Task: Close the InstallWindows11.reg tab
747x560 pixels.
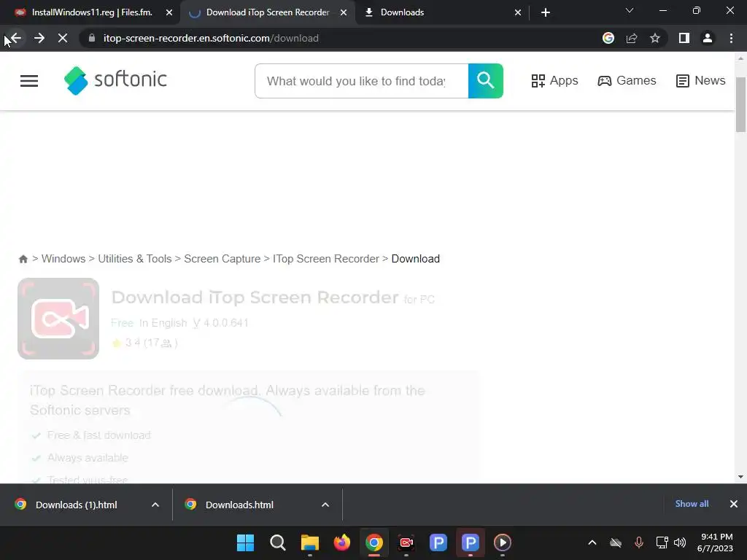Action: (169, 13)
